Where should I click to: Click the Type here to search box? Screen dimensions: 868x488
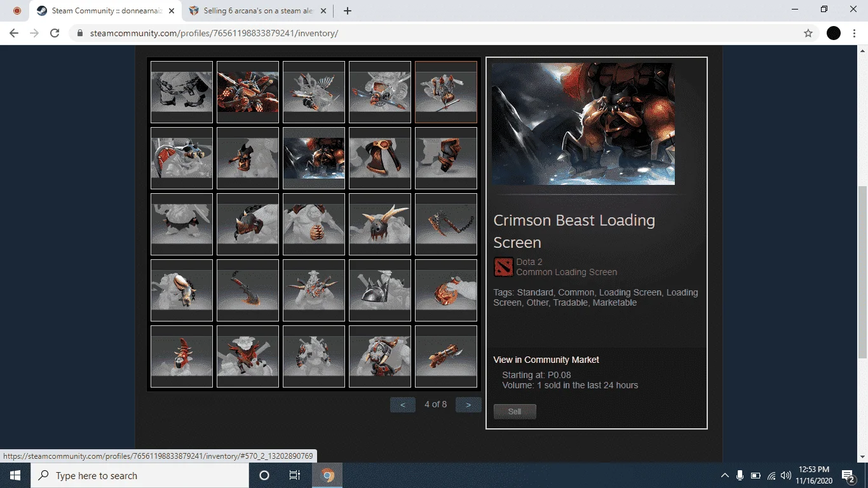tap(139, 475)
